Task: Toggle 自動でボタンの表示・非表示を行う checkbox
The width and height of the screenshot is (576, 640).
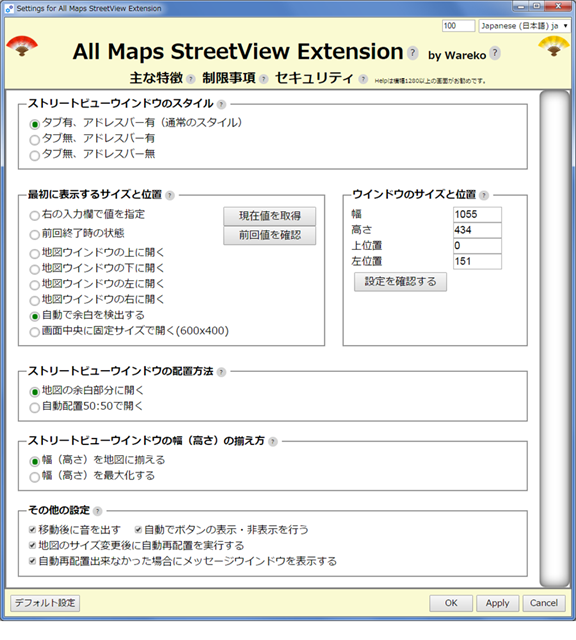Action: point(138,530)
